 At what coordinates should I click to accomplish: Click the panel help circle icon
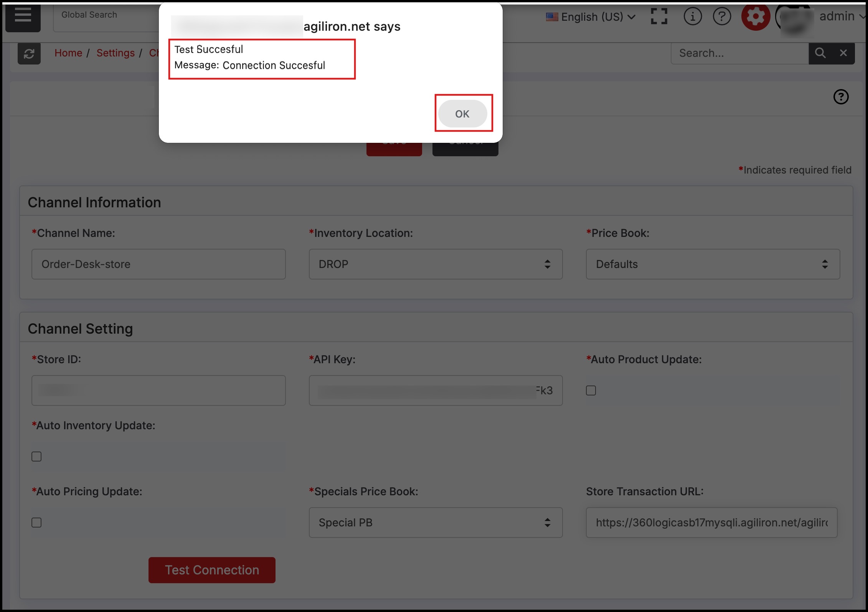coord(841,97)
